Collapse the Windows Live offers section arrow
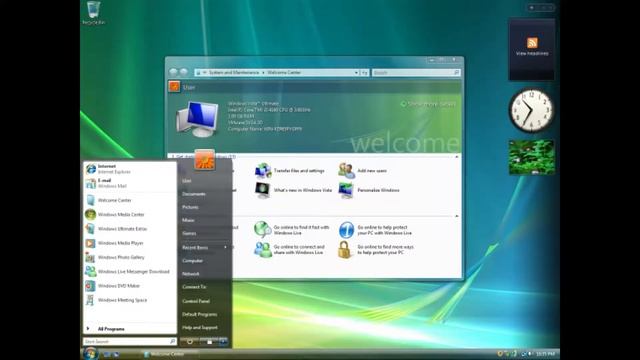 (x=457, y=216)
